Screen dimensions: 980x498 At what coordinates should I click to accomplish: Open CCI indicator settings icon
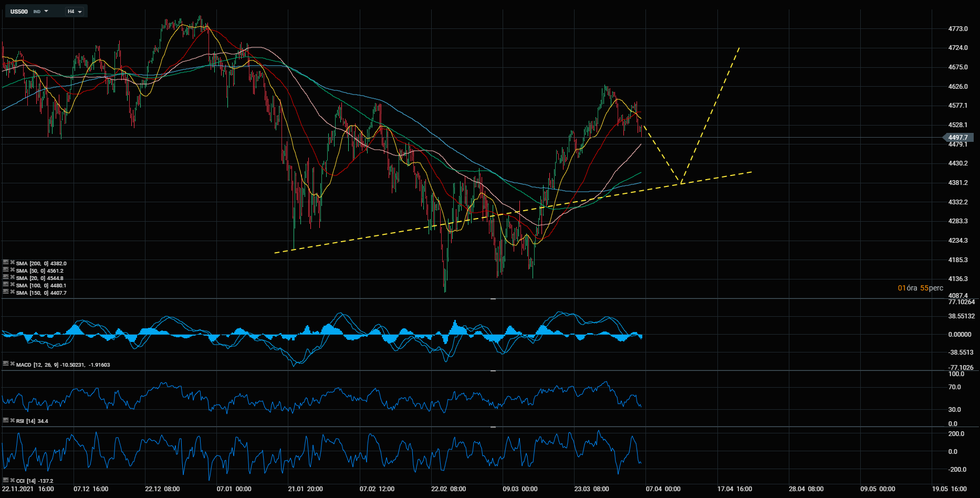(6, 479)
